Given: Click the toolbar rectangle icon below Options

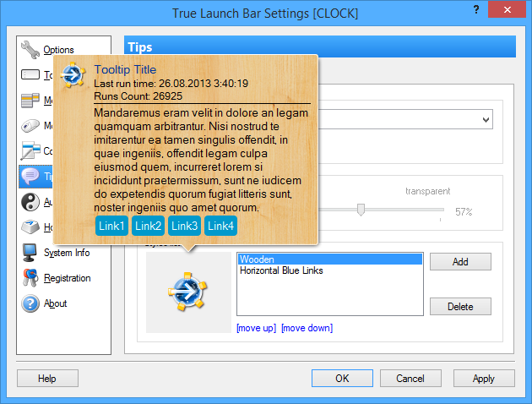Looking at the screenshot, I should 30,74.
